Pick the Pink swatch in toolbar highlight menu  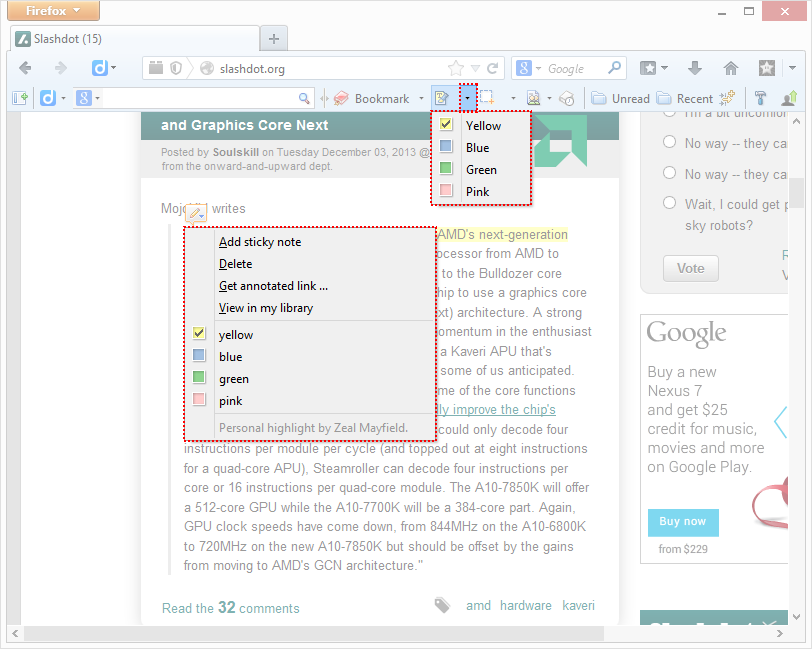[446, 190]
